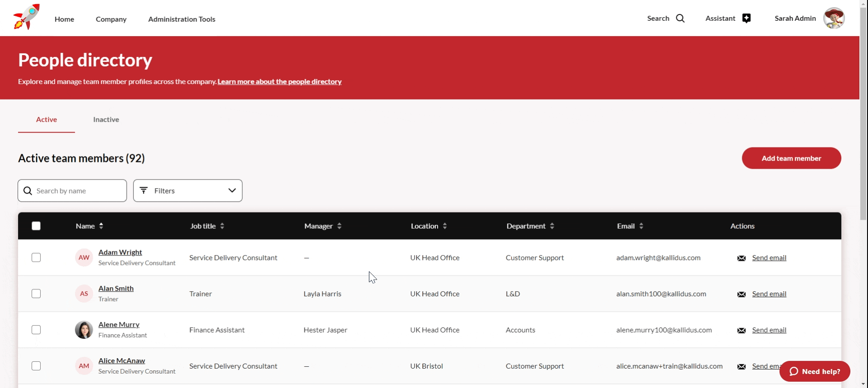Tick the select-all header checkbox
Viewport: 868px width, 388px height.
coord(36,226)
